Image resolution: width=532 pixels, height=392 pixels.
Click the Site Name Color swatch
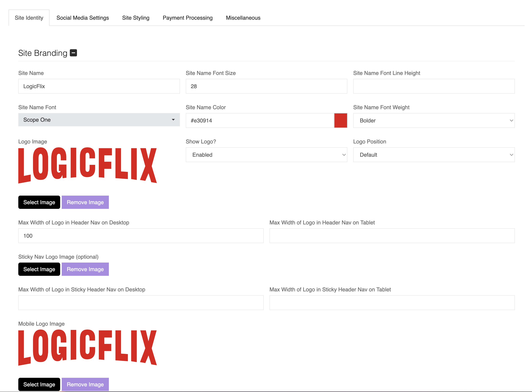coord(341,120)
